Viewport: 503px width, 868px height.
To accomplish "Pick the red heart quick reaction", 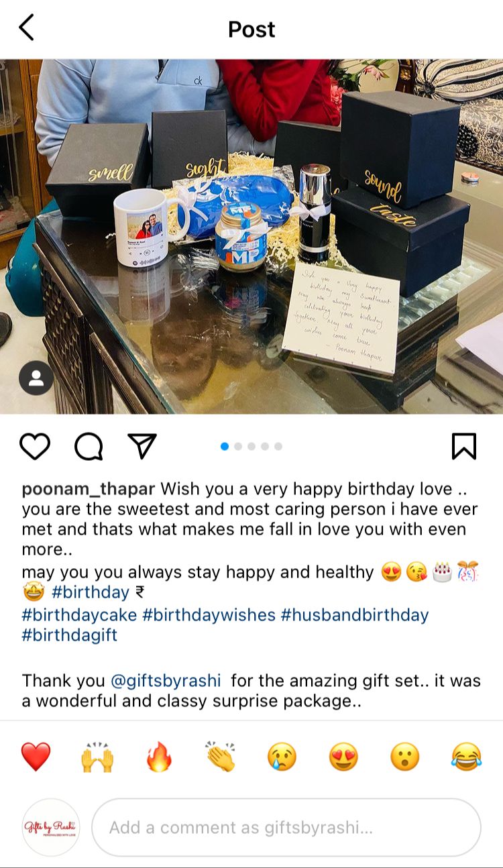I will click(36, 757).
